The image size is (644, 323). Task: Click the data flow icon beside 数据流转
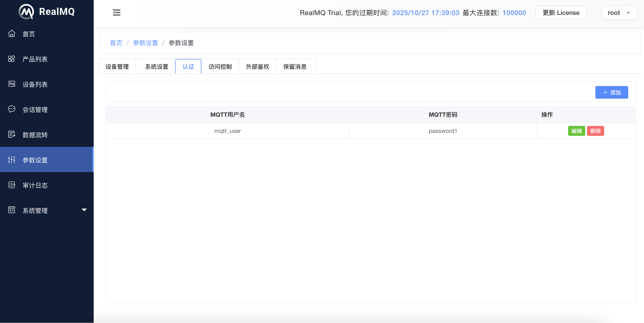(x=11, y=134)
